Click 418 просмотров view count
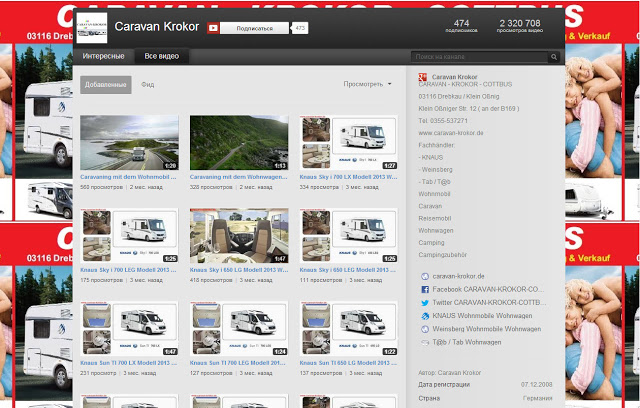This screenshot has width=640, height=408. click(x=211, y=280)
